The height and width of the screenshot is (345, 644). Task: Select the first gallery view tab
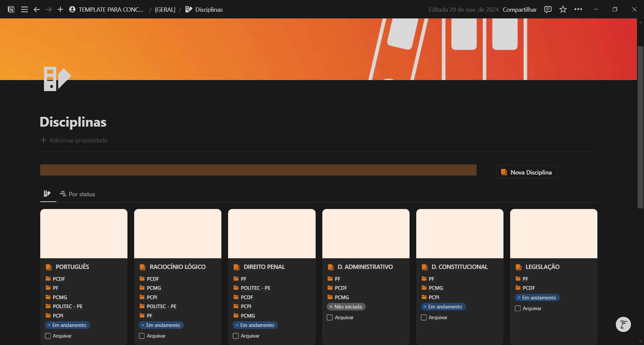coord(47,194)
